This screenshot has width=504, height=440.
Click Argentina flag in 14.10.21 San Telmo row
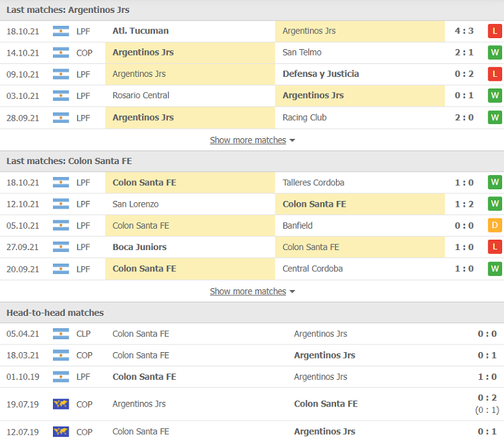click(61, 53)
